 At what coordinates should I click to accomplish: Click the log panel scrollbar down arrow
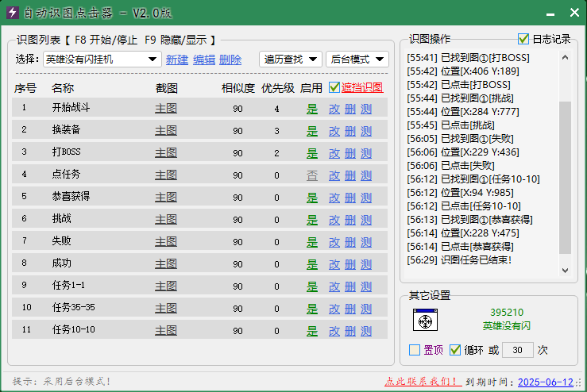pos(565,271)
